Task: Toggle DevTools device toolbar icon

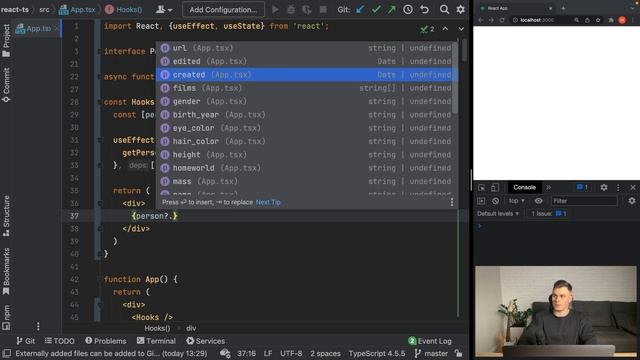Action: click(495, 187)
